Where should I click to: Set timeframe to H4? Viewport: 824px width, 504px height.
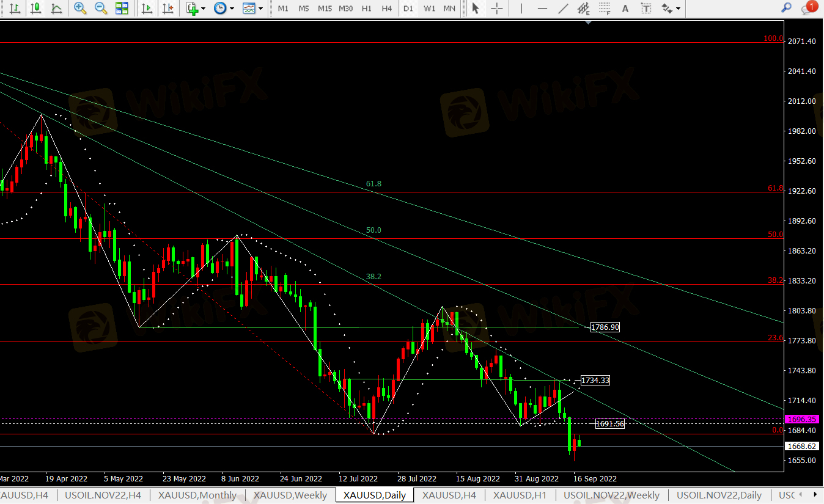[x=386, y=9]
